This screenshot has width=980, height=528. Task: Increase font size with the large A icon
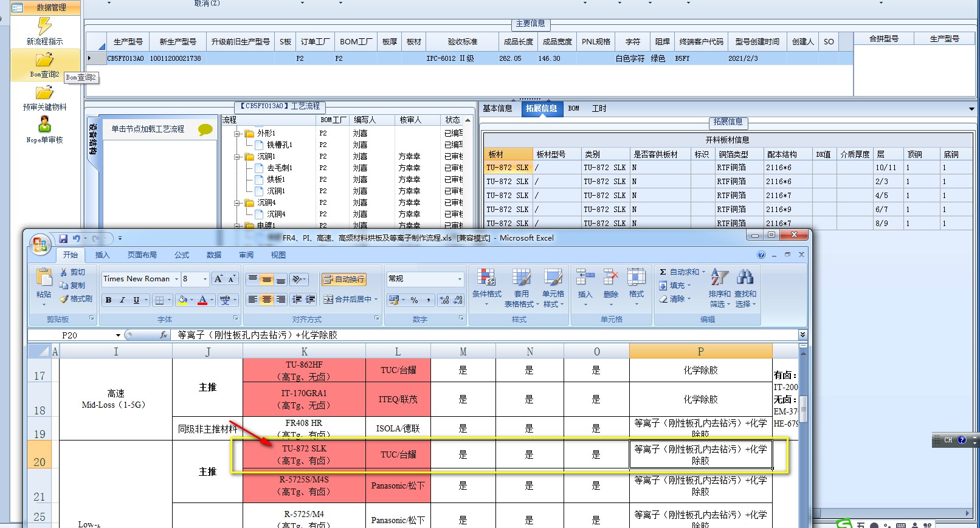point(218,279)
